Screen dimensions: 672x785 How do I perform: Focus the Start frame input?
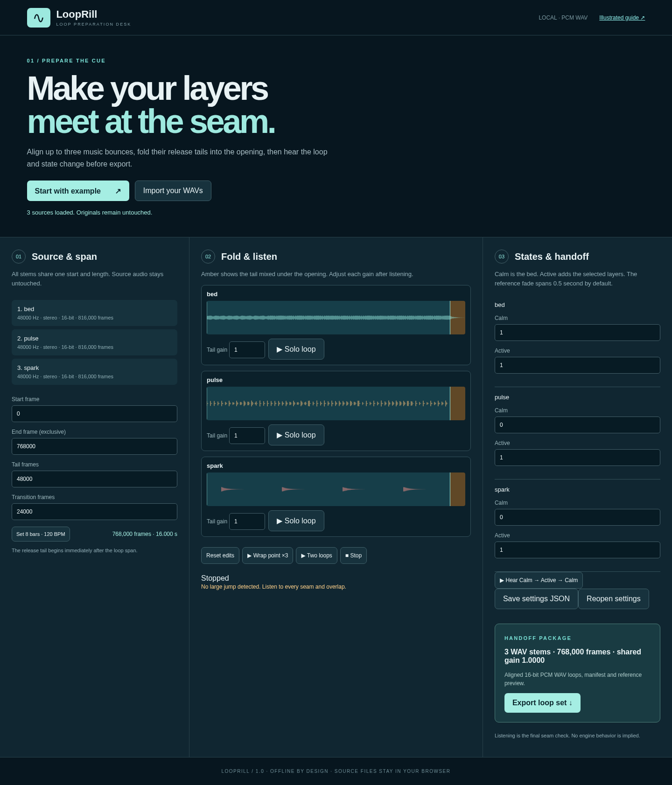tap(94, 414)
